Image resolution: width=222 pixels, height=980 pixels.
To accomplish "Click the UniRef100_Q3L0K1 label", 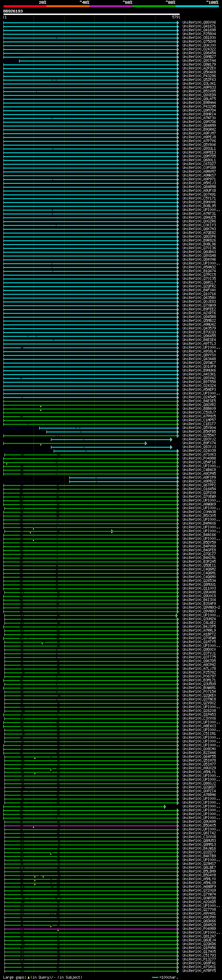I will pyautogui.click(x=199, y=84).
